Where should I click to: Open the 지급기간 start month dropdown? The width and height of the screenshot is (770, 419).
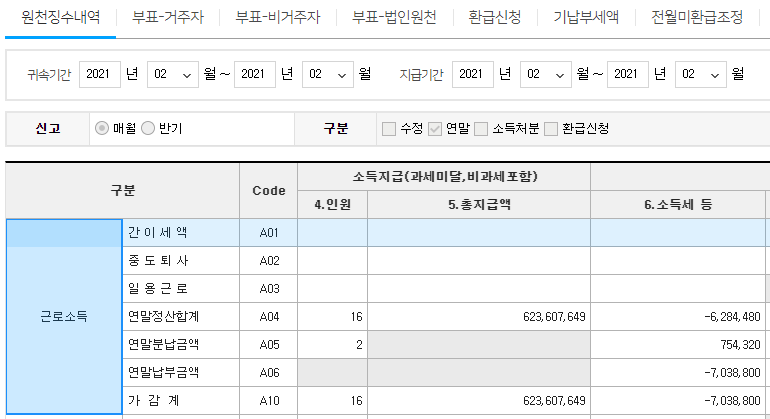(546, 74)
